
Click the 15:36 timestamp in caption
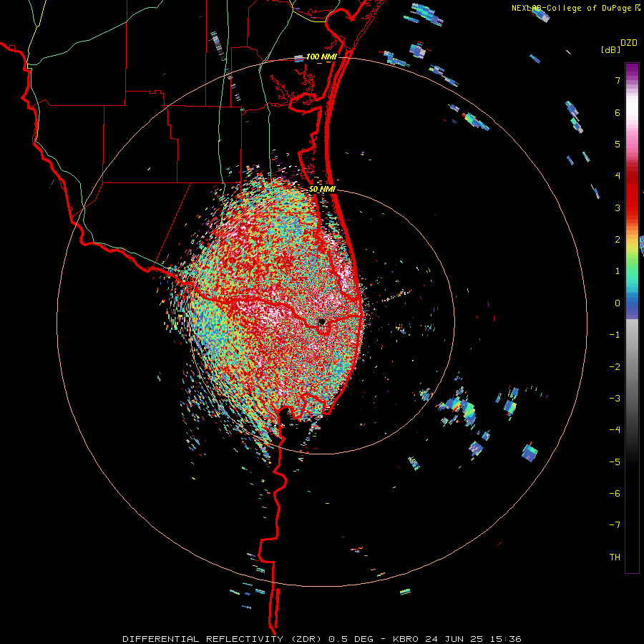tap(507, 639)
